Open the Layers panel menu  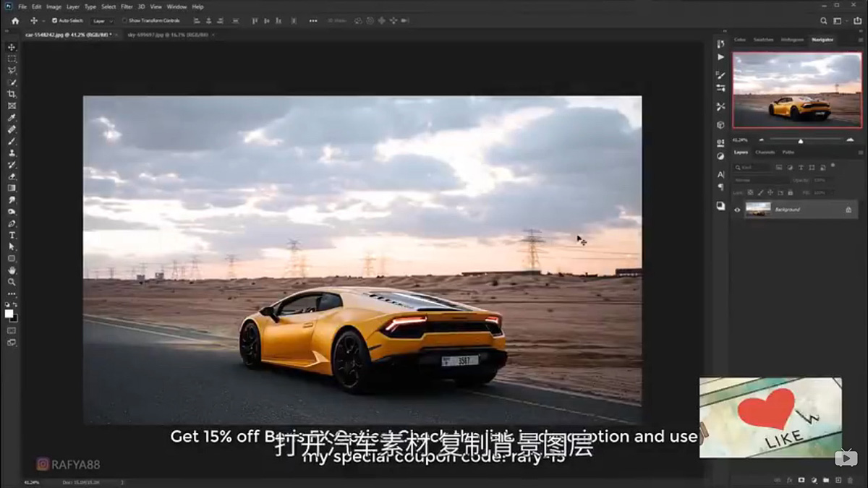point(860,153)
